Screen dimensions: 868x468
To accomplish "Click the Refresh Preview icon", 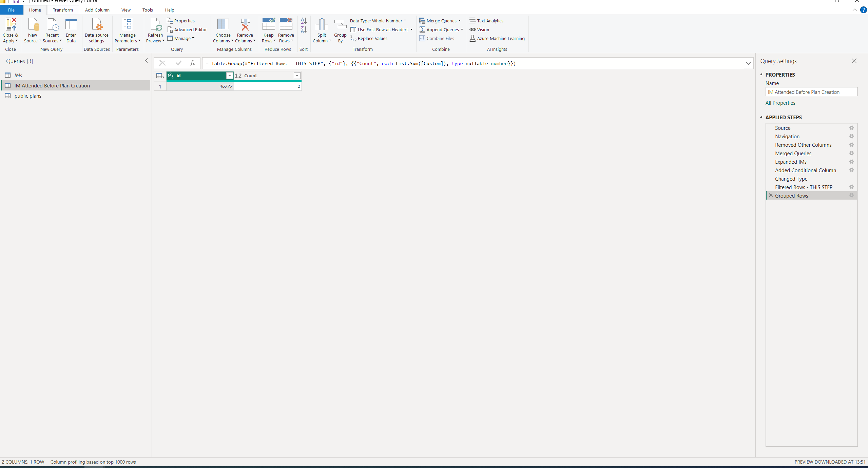I will click(155, 24).
